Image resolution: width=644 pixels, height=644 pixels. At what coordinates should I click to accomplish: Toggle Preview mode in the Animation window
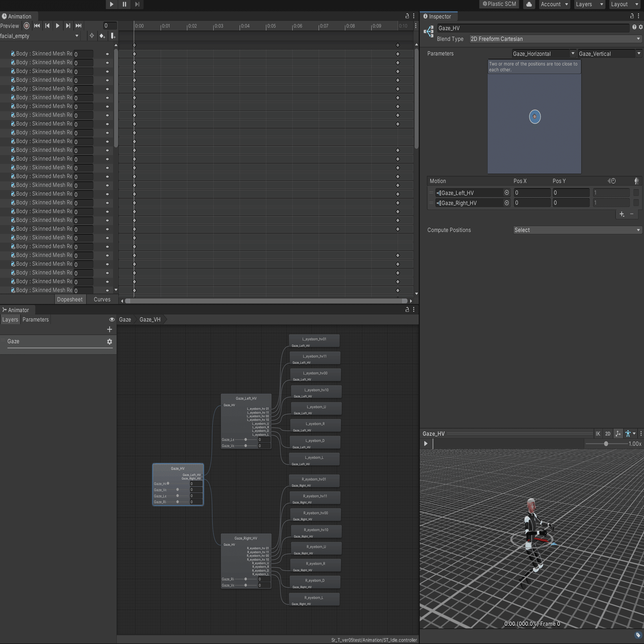tap(10, 26)
